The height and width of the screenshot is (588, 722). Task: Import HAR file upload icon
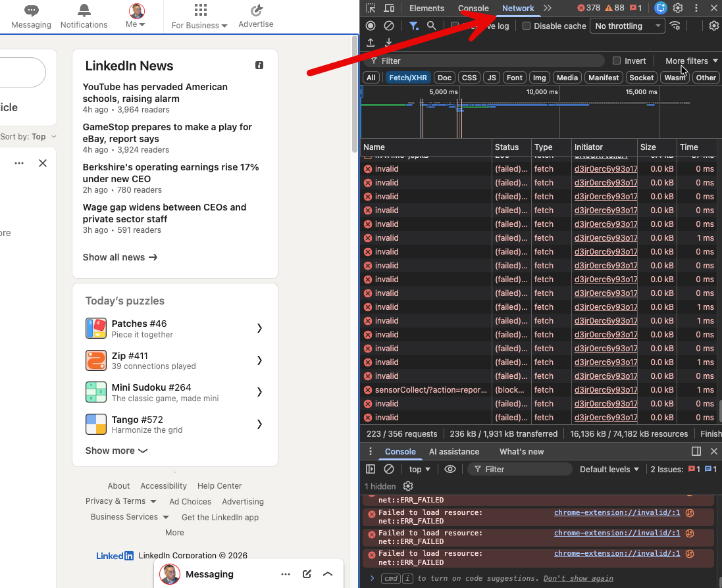tap(371, 42)
